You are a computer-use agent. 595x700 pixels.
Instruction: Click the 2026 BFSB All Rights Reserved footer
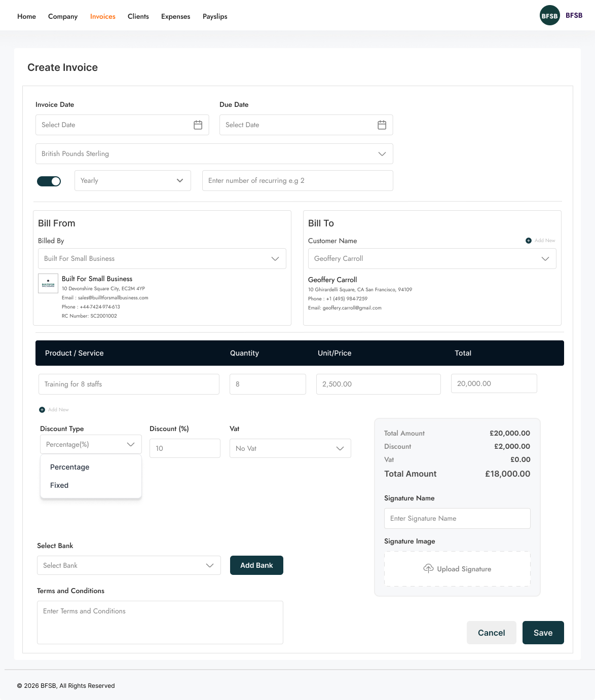point(66,686)
